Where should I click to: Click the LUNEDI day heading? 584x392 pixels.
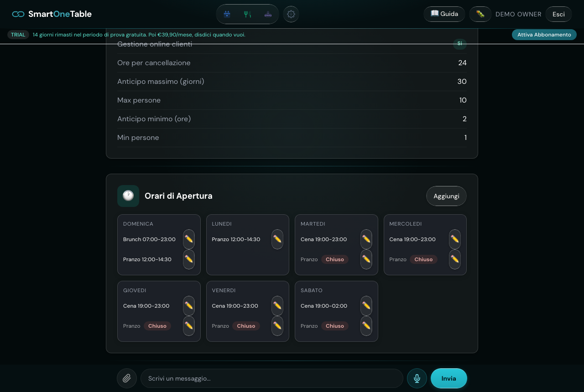pyautogui.click(x=222, y=224)
